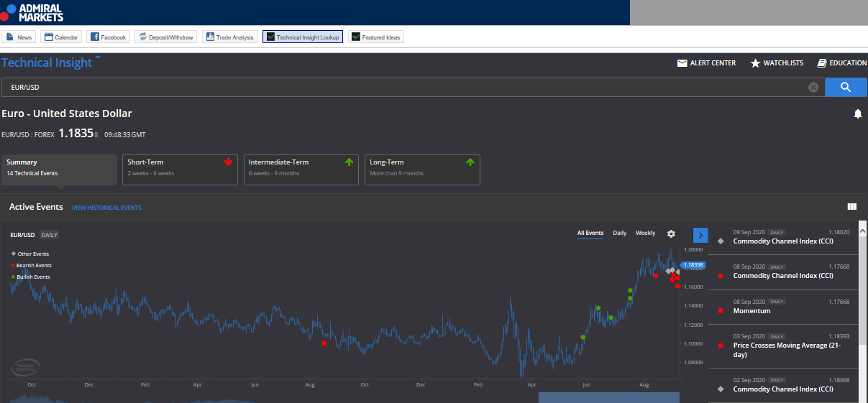The width and height of the screenshot is (868, 403).
Task: Select the Daily chart filter
Action: pos(620,233)
